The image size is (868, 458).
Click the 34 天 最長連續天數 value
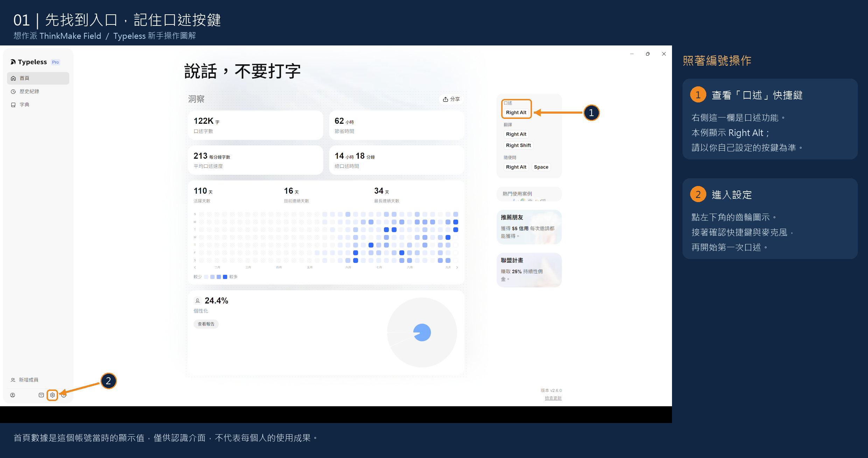(x=381, y=191)
